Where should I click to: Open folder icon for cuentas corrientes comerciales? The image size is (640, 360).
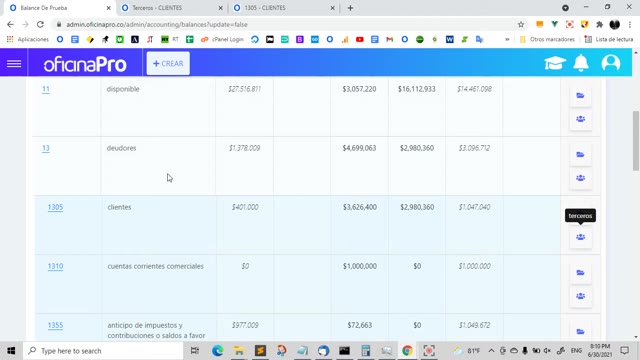click(580, 273)
